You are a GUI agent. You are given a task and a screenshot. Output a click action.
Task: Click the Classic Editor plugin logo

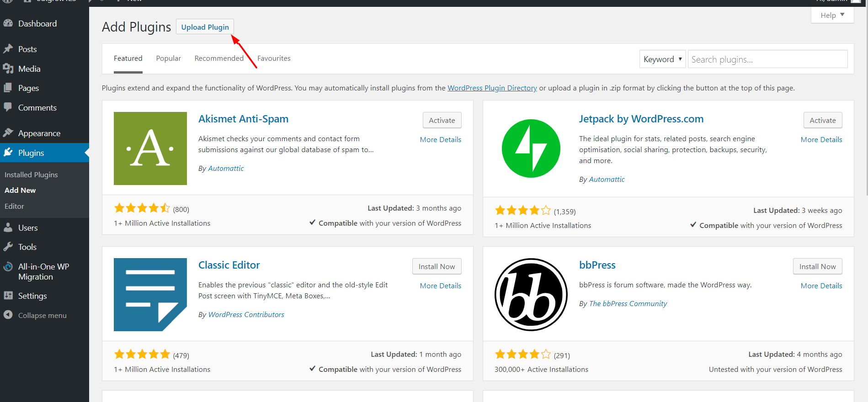[150, 295]
